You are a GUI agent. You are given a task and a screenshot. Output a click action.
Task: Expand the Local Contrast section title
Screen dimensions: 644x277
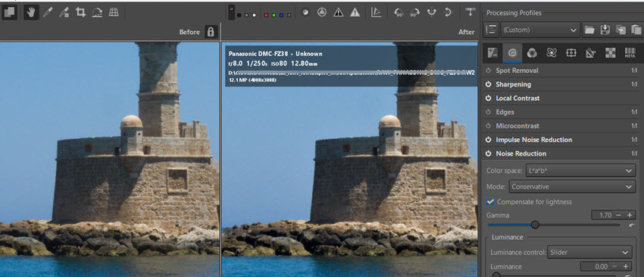coord(518,99)
